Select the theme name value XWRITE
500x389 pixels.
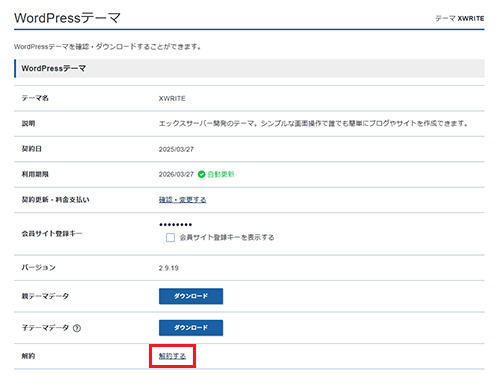[172, 98]
